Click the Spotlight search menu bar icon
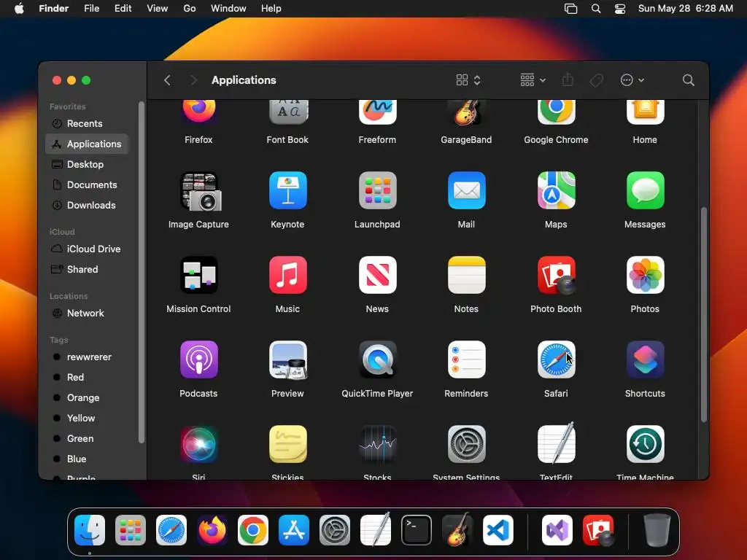 tap(596, 9)
